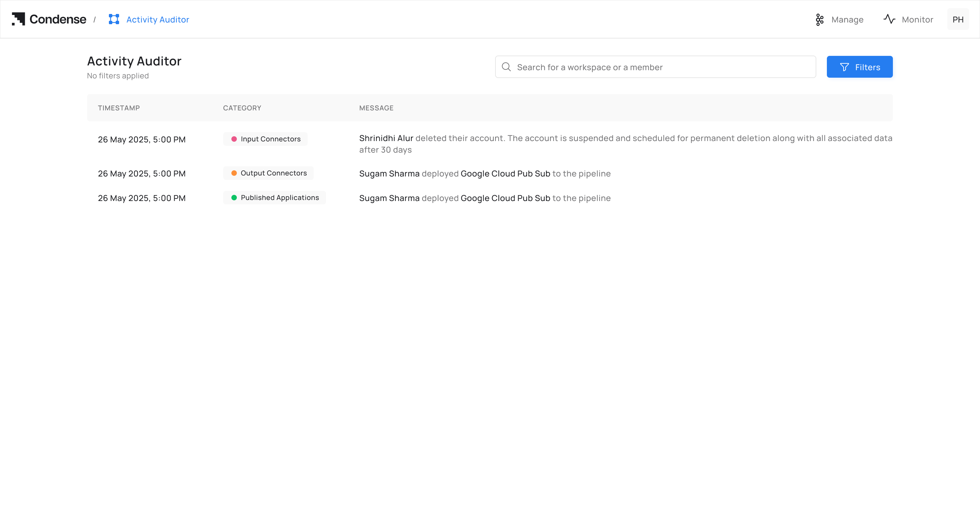The width and height of the screenshot is (980, 511).
Task: Click the Condense brand name text
Action: point(58,19)
